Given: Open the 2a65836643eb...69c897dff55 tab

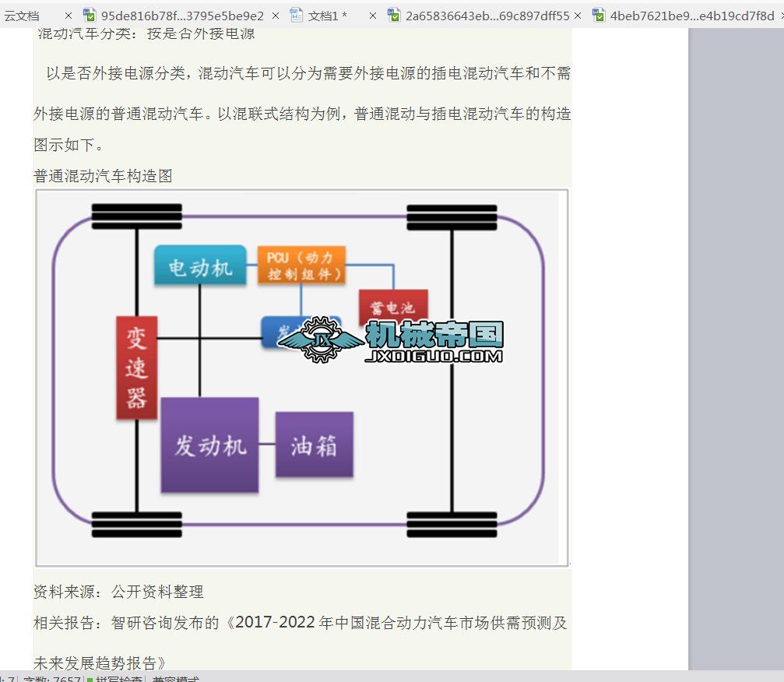Looking at the screenshot, I should point(487,16).
